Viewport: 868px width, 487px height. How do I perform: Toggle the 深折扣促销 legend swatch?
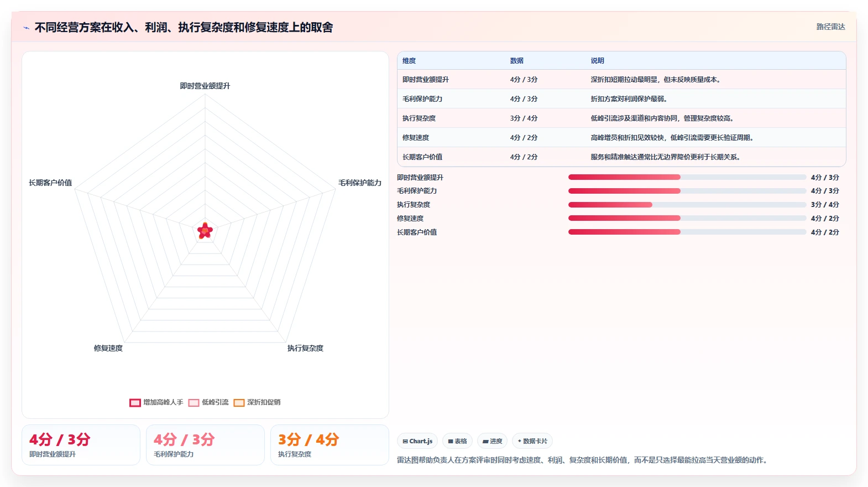click(x=239, y=402)
